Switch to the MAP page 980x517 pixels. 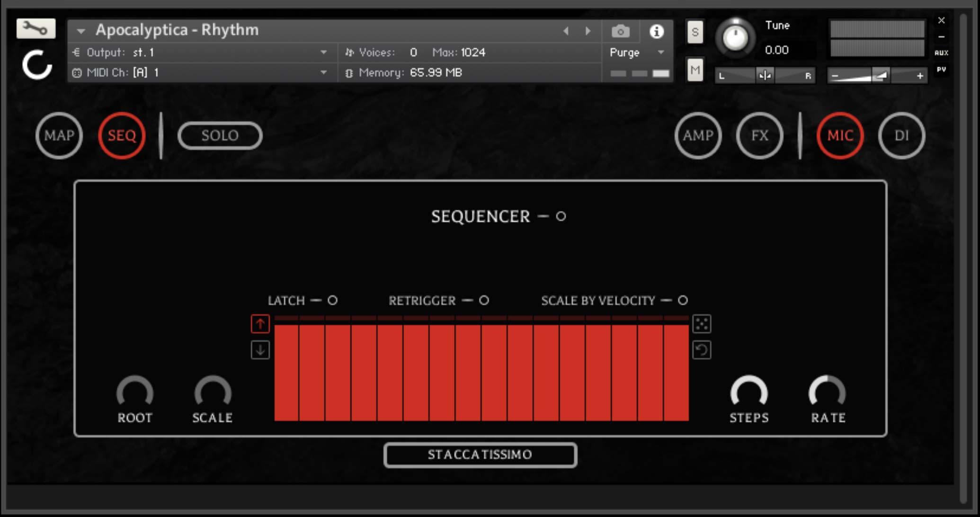tap(59, 136)
